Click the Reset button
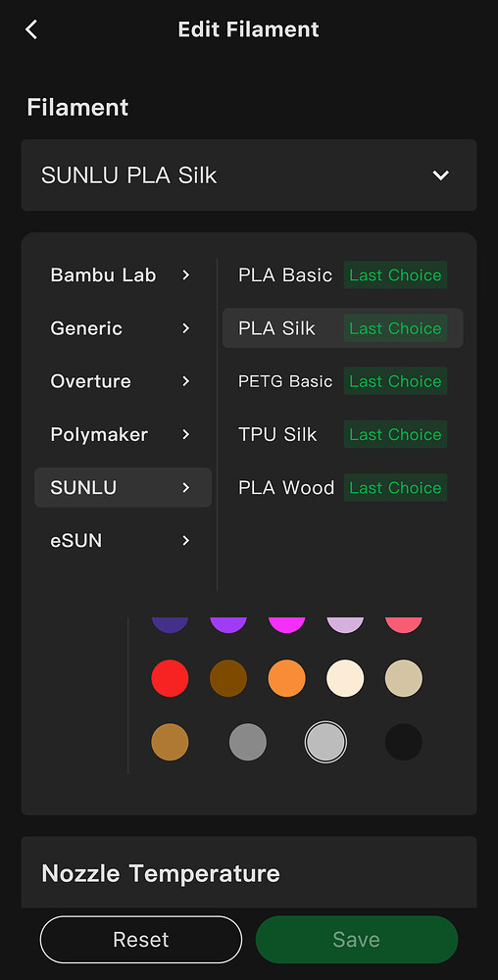 (x=140, y=940)
